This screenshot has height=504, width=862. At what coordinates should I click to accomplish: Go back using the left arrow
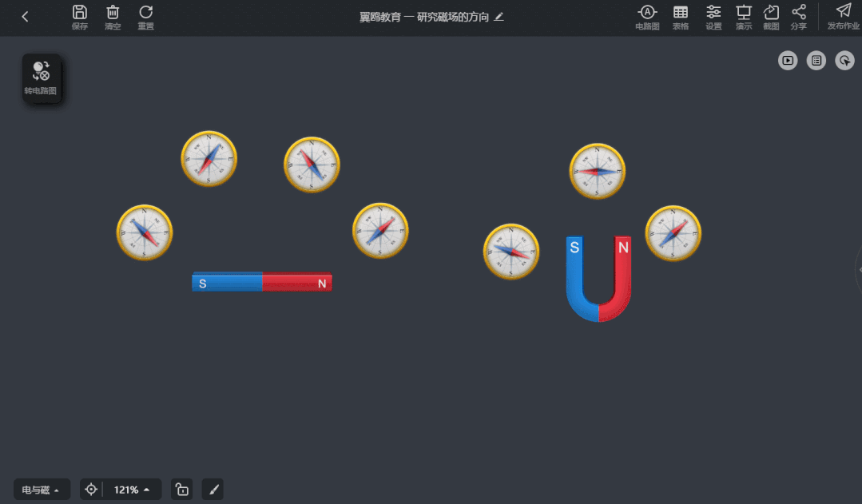click(25, 17)
